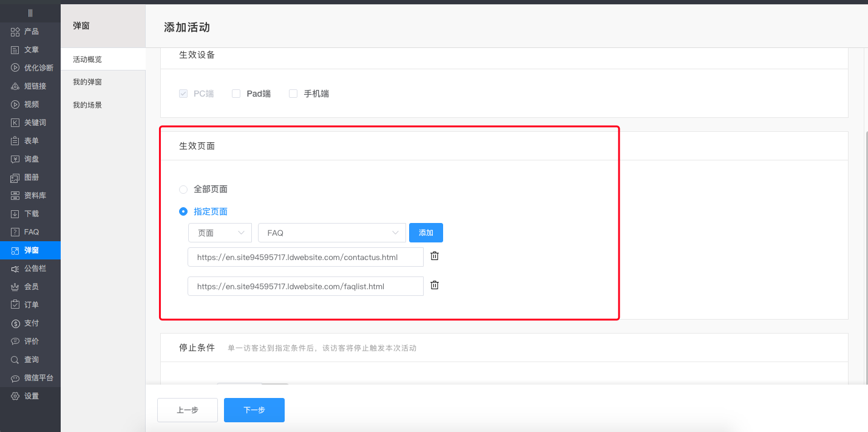Toggle the Pad端 checkbox
The height and width of the screenshot is (432, 868).
[236, 93]
